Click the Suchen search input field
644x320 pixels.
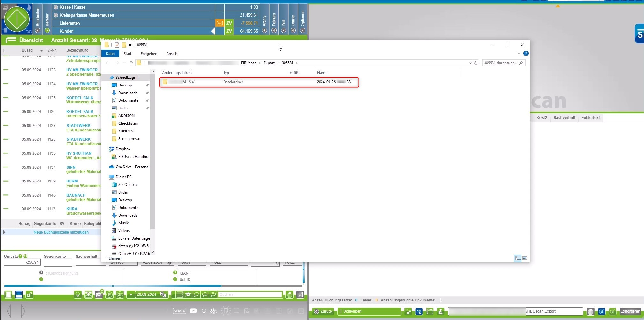pos(250,294)
